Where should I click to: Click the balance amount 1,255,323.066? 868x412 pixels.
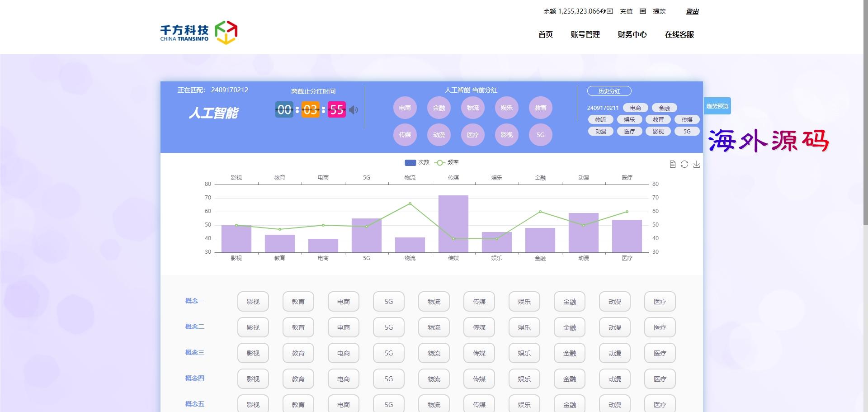point(579,11)
